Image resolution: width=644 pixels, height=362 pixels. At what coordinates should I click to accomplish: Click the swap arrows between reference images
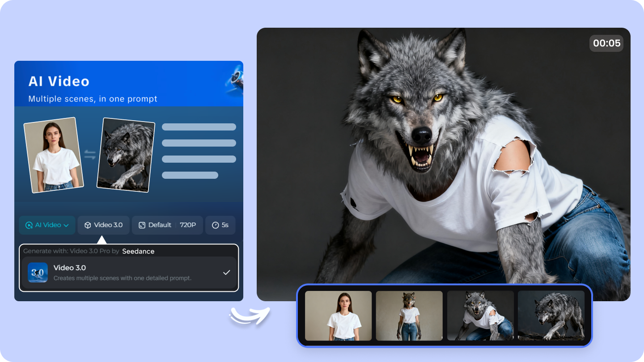pos(90,155)
